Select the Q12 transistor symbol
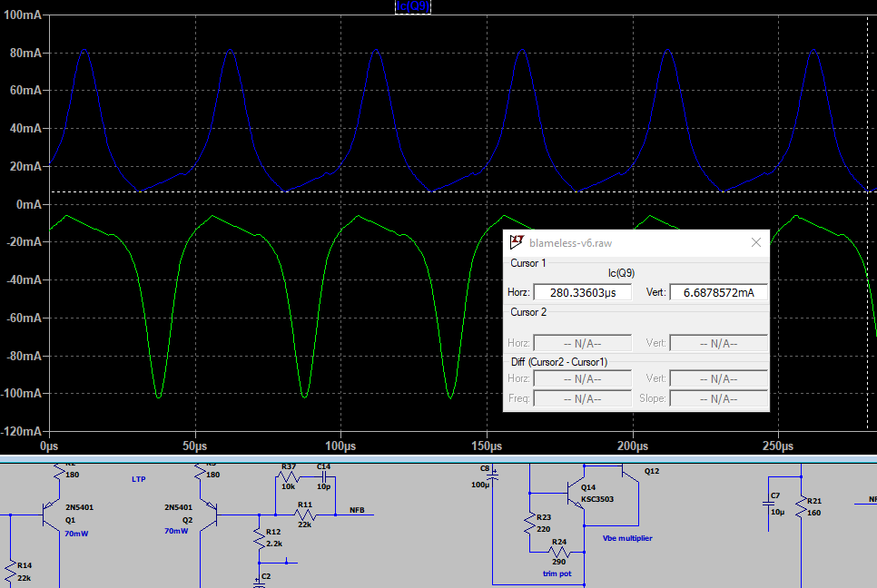The image size is (877, 588). coord(630,474)
